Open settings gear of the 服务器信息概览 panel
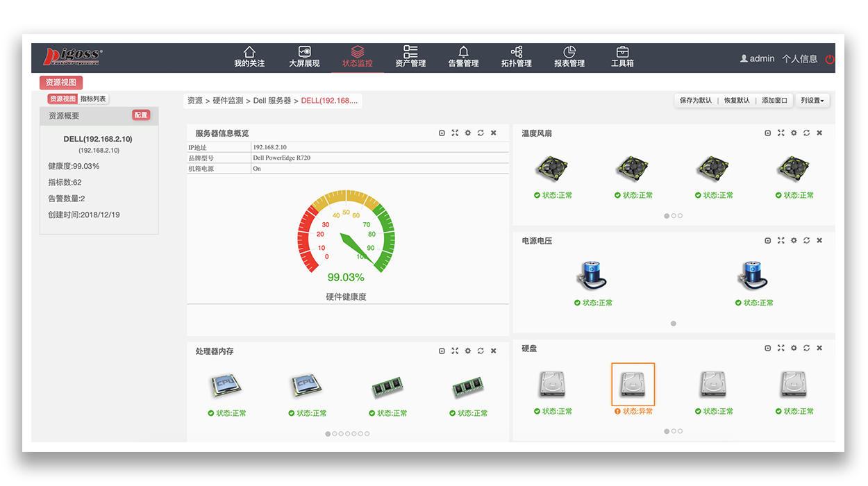This screenshot has width=868, height=486. [x=467, y=133]
